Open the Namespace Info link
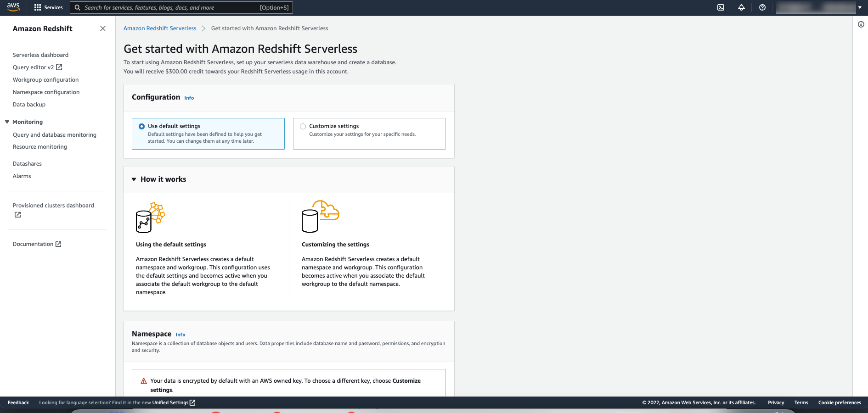Viewport: 868px width, 413px height. (x=180, y=335)
